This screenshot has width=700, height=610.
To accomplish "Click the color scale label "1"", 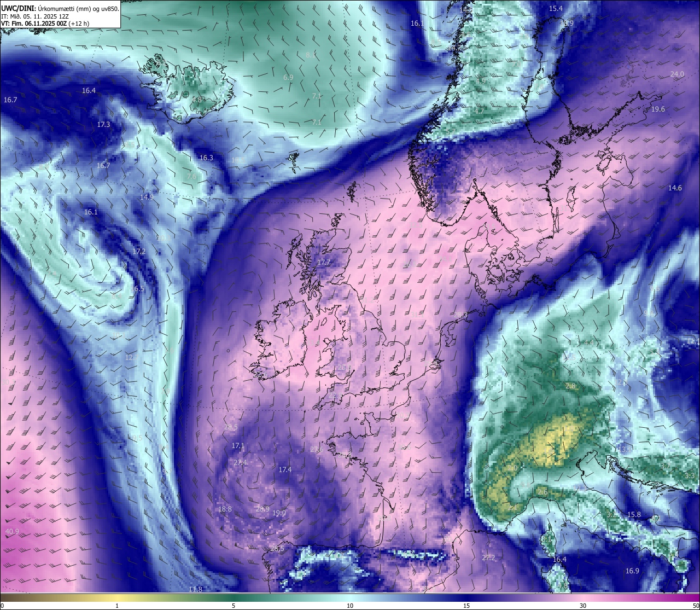I will click(x=117, y=606).
